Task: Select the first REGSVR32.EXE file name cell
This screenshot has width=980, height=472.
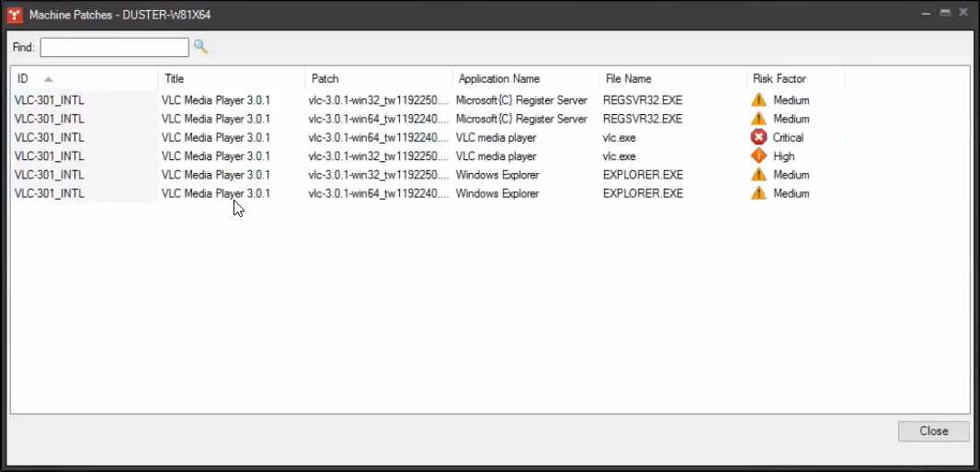Action: [x=643, y=100]
